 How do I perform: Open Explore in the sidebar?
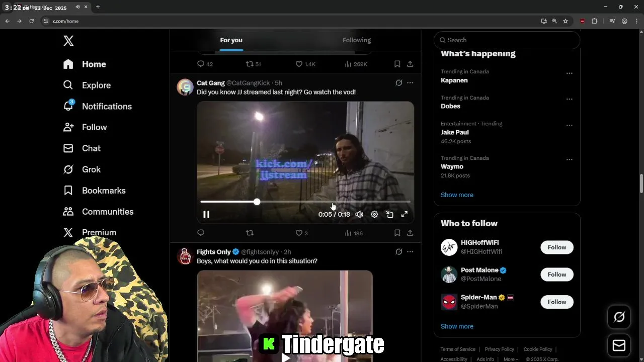(x=87, y=85)
